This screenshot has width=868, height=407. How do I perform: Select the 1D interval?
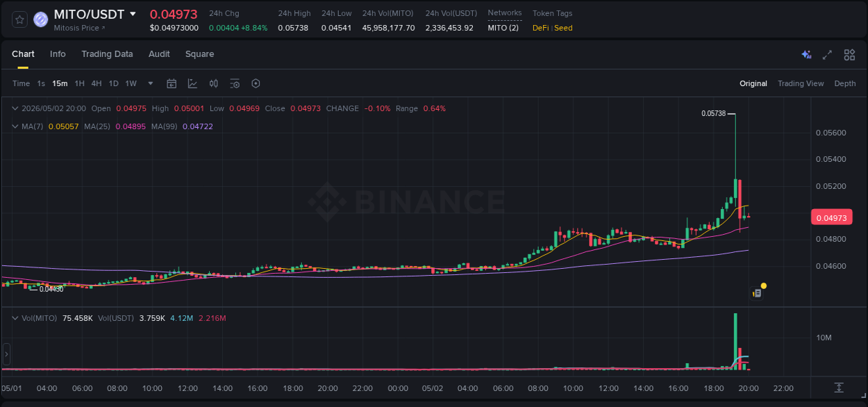tap(113, 83)
